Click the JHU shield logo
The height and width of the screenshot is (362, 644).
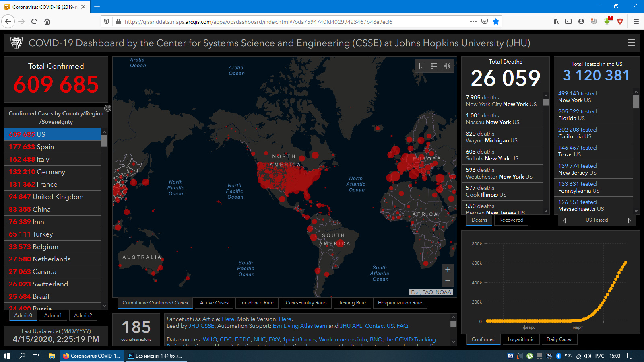(x=17, y=43)
